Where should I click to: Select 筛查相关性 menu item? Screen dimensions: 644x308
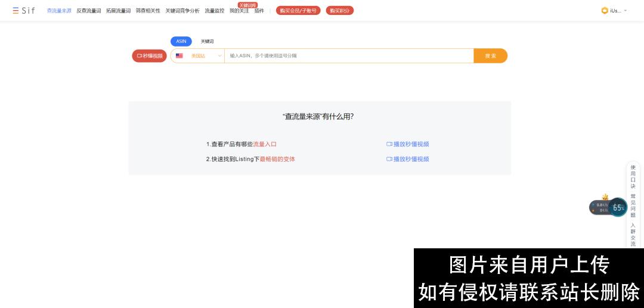(x=148, y=11)
